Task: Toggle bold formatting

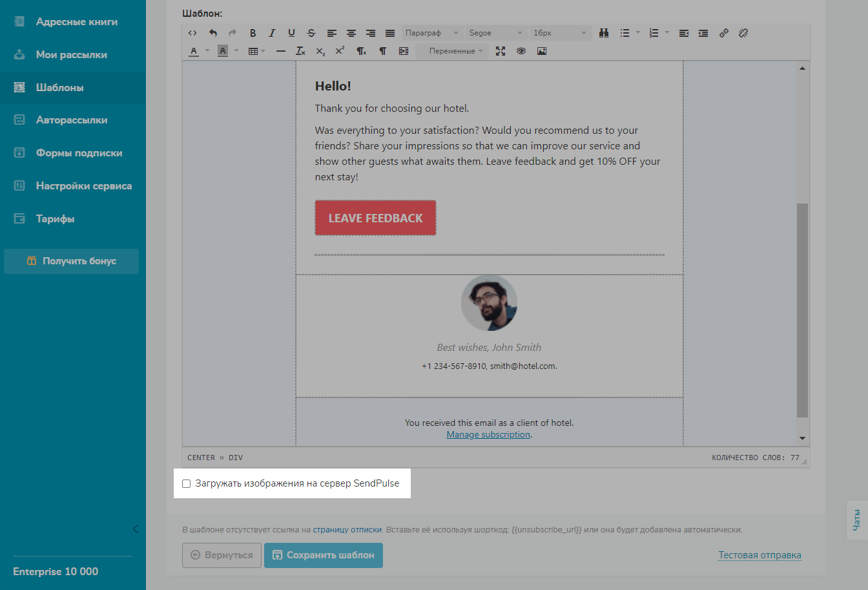Action: click(x=253, y=33)
